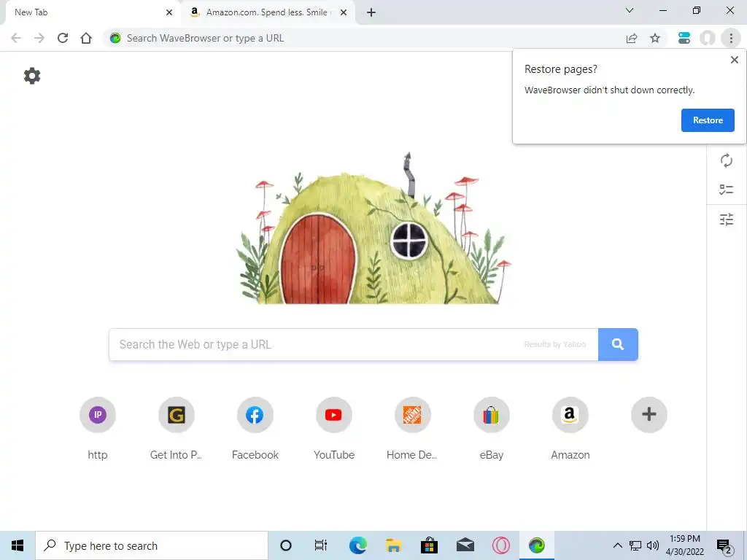Focus the Search the Web input field
The image size is (747, 560).
point(354,344)
